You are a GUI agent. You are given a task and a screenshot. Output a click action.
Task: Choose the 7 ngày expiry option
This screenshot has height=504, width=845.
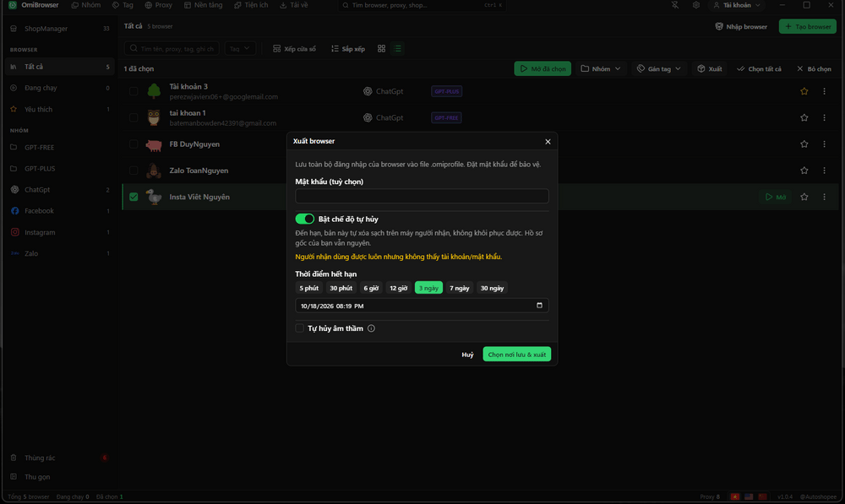point(459,288)
